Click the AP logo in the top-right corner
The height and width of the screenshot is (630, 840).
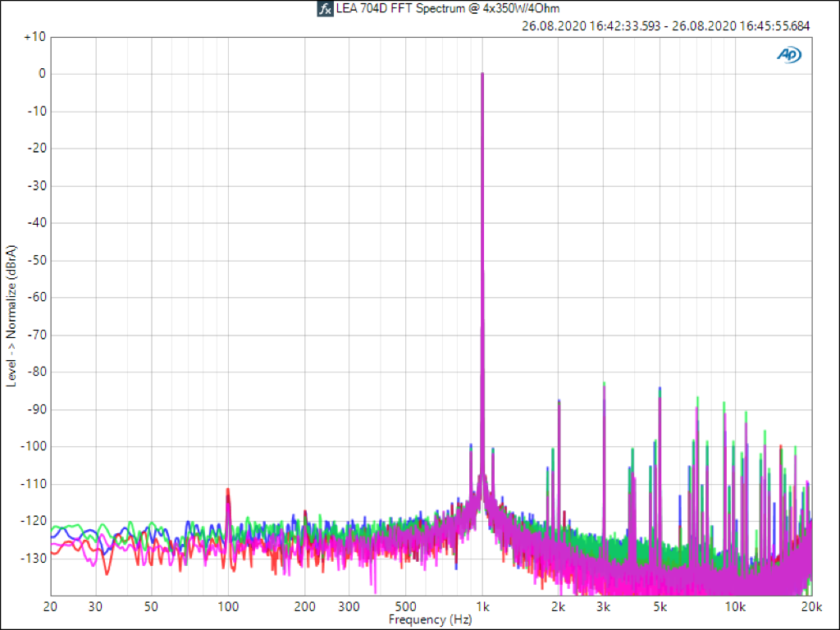[x=789, y=55]
